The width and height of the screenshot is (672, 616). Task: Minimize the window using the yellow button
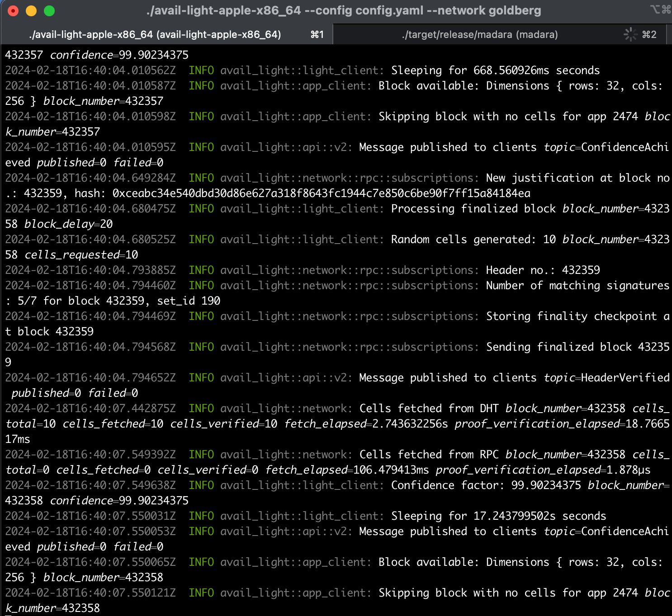pyautogui.click(x=31, y=11)
